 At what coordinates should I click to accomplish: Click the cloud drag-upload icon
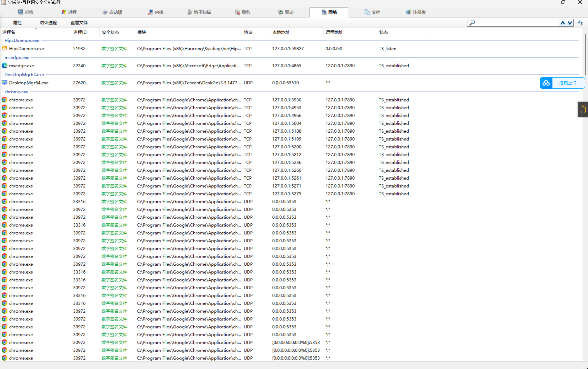pos(546,83)
